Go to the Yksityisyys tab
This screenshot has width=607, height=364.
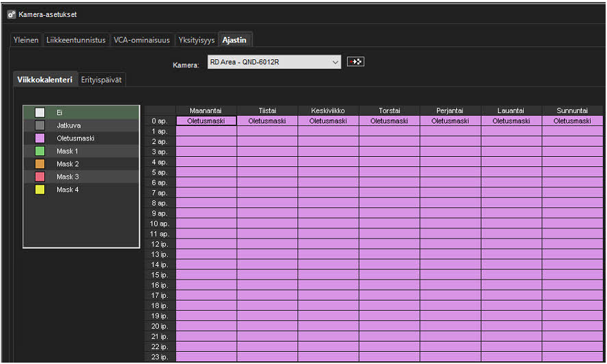tap(196, 40)
